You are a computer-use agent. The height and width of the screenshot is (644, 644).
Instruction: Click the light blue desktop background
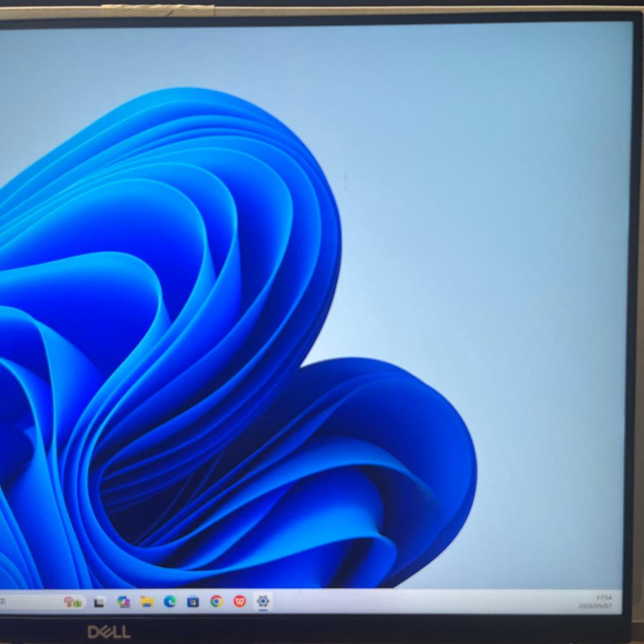pos(493,165)
